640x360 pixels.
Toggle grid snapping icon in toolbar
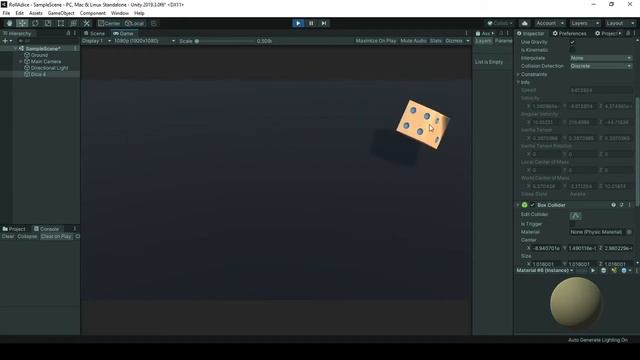click(x=154, y=23)
